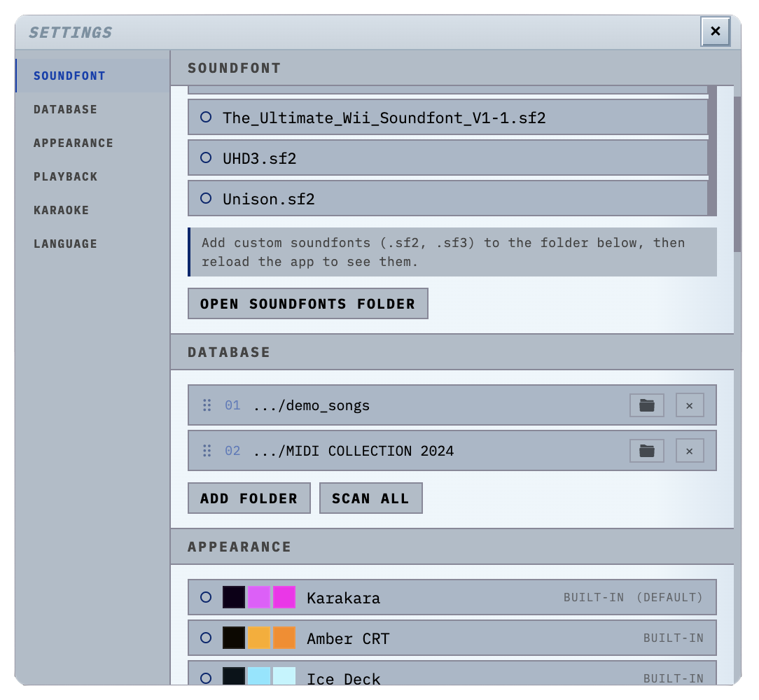Open folder icon for MIDI COLLECTION 2024
Viewport: 759px width, 700px height.
[x=647, y=451]
